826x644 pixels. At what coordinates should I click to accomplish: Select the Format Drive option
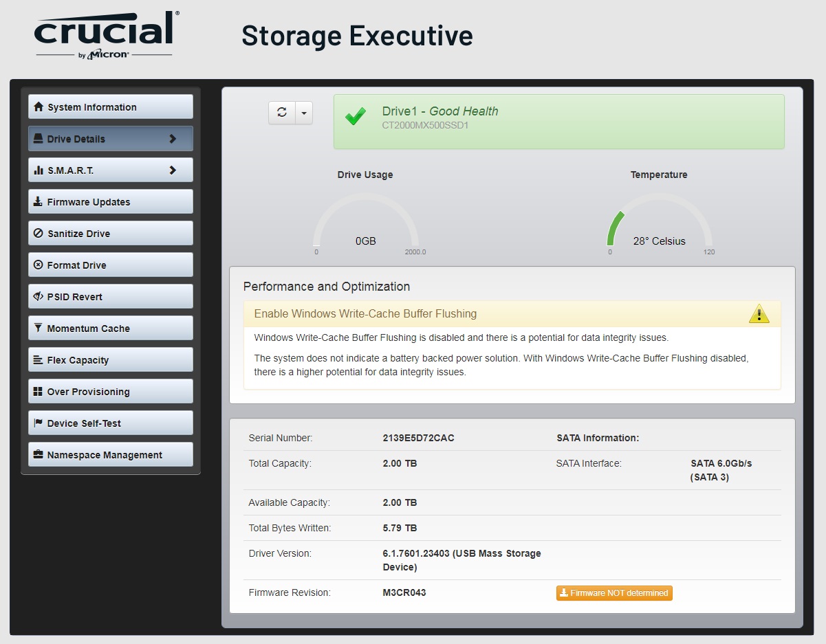[x=111, y=265]
